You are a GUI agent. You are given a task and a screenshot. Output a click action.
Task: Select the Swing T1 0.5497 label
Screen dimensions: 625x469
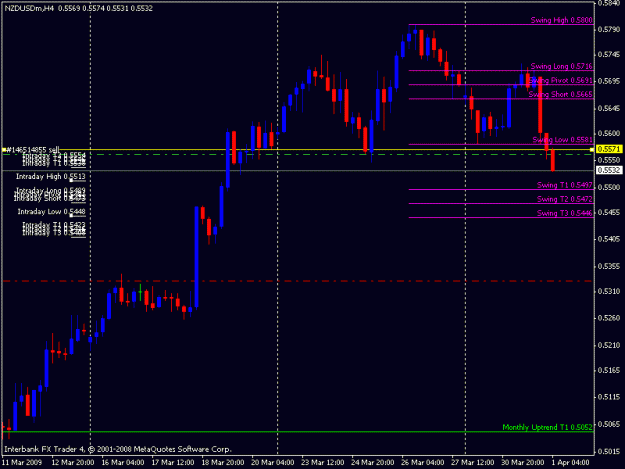coord(564,185)
